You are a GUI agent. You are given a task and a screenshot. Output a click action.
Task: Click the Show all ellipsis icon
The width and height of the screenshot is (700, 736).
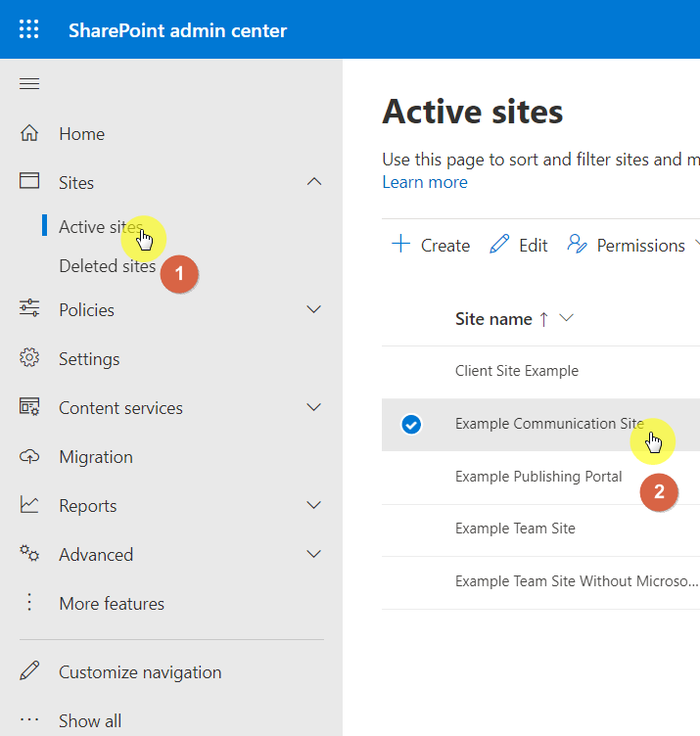(x=29, y=719)
